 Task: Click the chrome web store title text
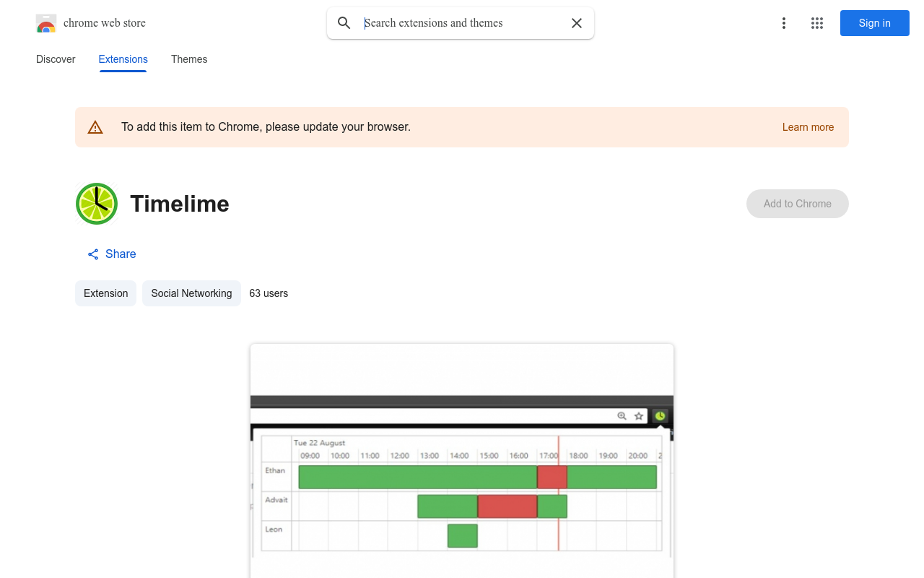[105, 23]
